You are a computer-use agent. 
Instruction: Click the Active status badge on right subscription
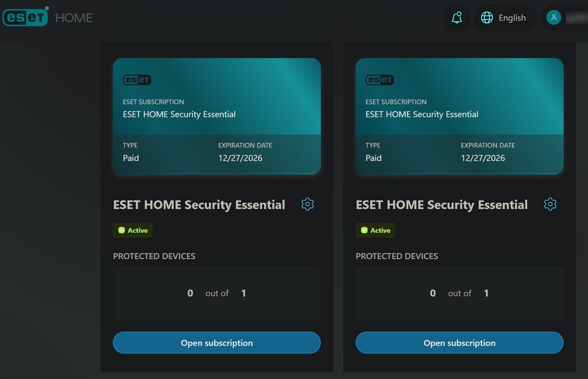[x=375, y=230]
